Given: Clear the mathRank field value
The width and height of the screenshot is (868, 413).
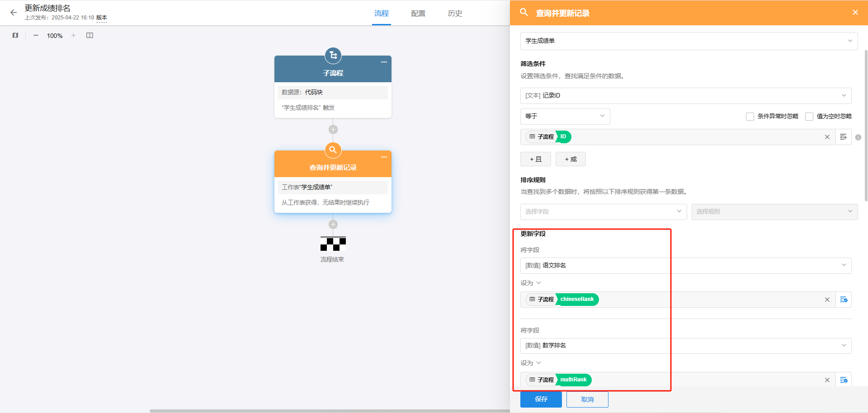Looking at the screenshot, I should click(x=827, y=380).
